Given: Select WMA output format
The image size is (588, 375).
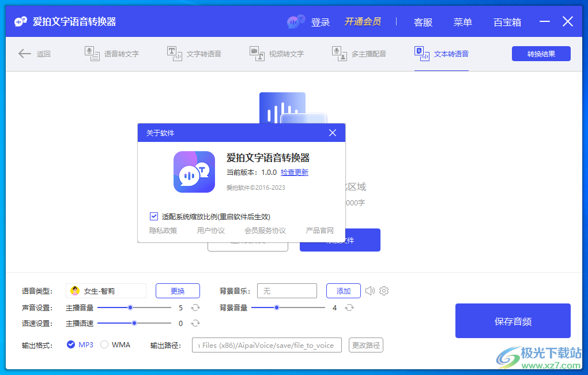Looking at the screenshot, I should [x=115, y=344].
